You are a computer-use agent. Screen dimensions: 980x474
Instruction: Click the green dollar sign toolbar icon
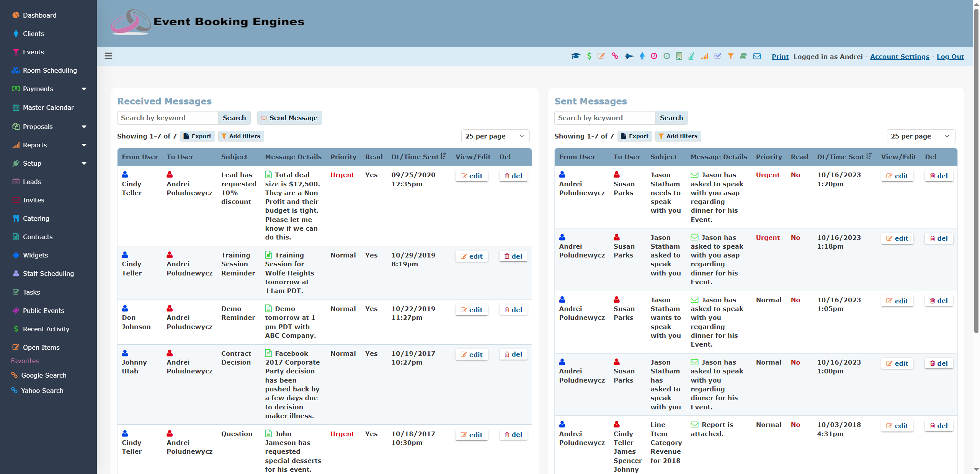pos(589,56)
